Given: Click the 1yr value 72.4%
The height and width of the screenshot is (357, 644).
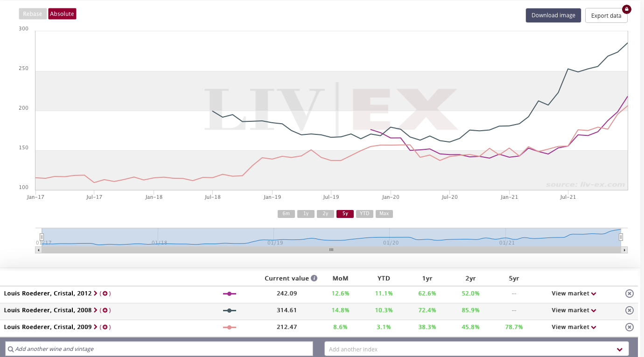Looking at the screenshot, I should (427, 310).
